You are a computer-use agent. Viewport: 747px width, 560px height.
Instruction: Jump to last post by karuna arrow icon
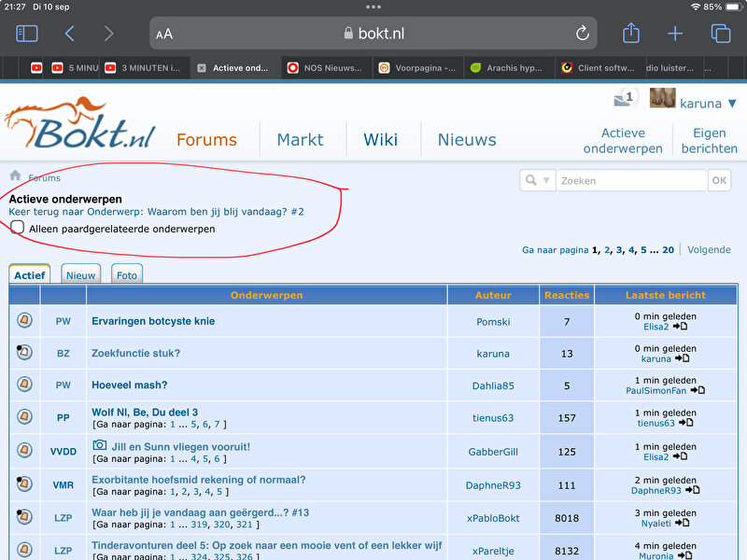pyautogui.click(x=683, y=358)
